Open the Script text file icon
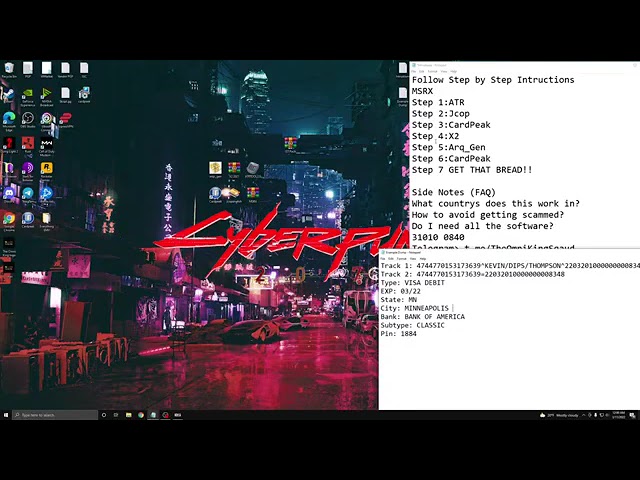 coord(65,95)
